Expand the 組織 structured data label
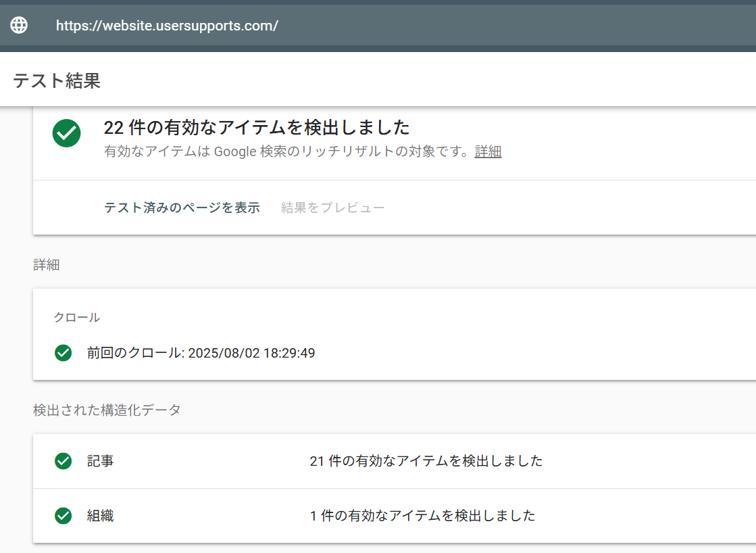The height and width of the screenshot is (553, 756). pos(100,516)
